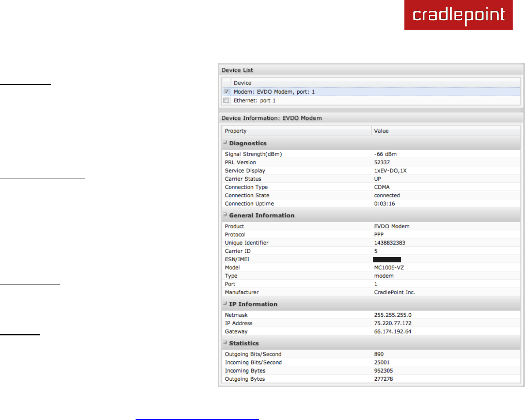The width and height of the screenshot is (525, 420).
Task: Click the Signal Strength(dBm) row label
Action: (x=253, y=154)
